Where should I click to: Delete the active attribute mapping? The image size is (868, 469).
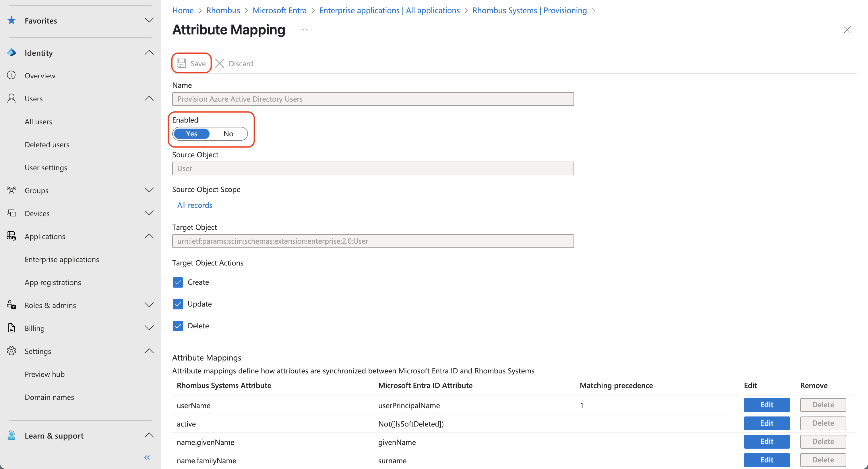coord(823,423)
